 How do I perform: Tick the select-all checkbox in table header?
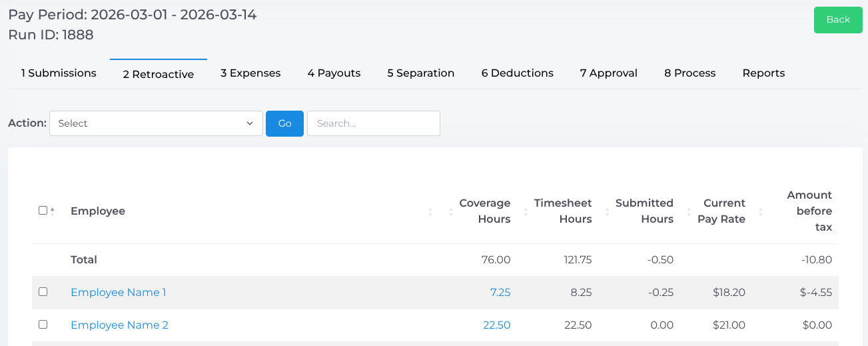tap(43, 211)
